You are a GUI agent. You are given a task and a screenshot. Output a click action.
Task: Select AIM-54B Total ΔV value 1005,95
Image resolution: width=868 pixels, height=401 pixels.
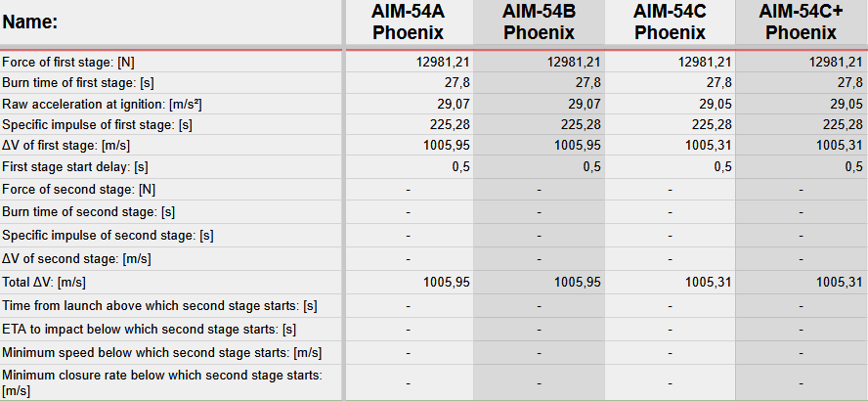(x=578, y=283)
